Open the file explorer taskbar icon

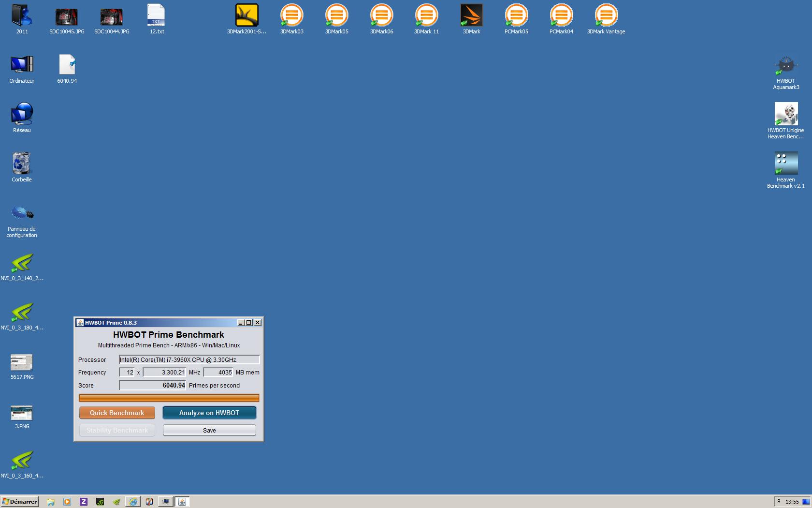51,502
